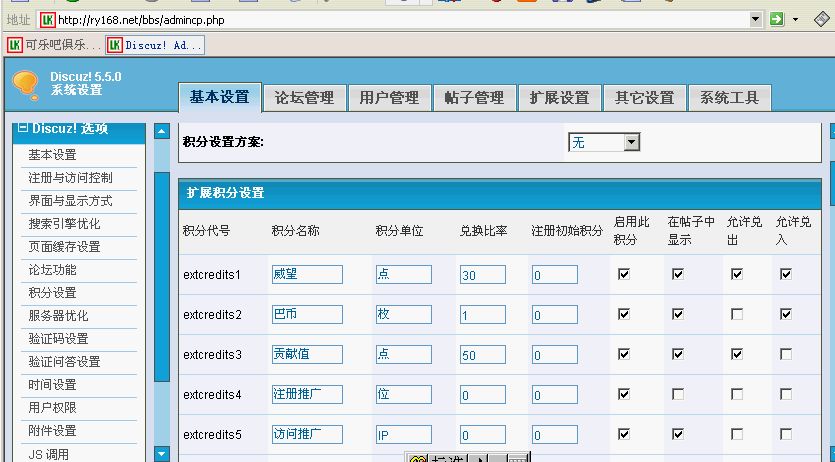Disable 启用此积分 for extcredits4
The image size is (835, 462).
[x=624, y=394]
